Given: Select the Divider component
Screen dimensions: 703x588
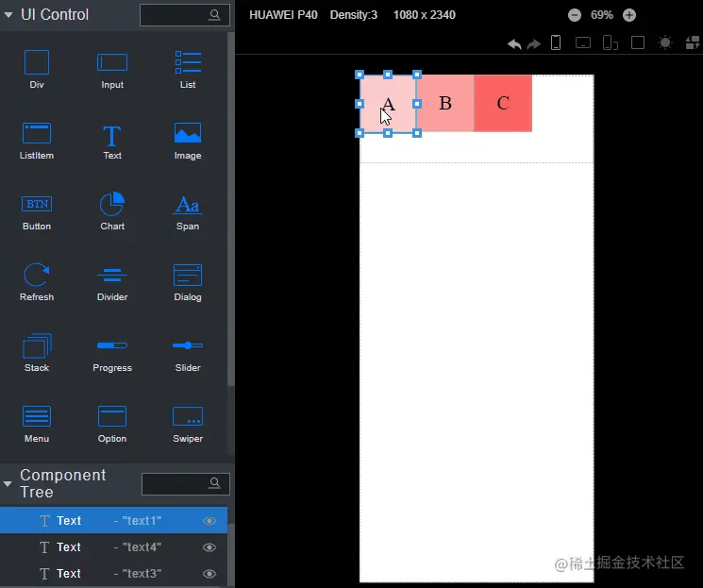Looking at the screenshot, I should 112,284.
